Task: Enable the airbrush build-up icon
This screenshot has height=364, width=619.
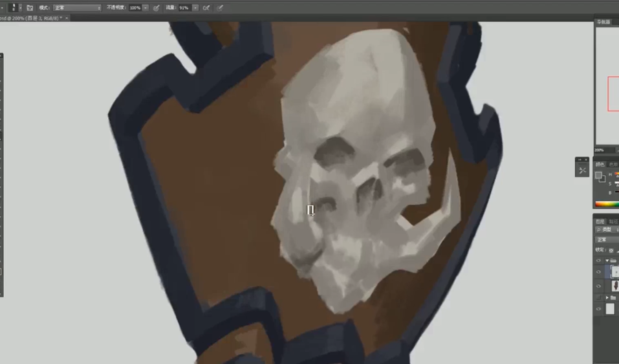Action: [206, 8]
